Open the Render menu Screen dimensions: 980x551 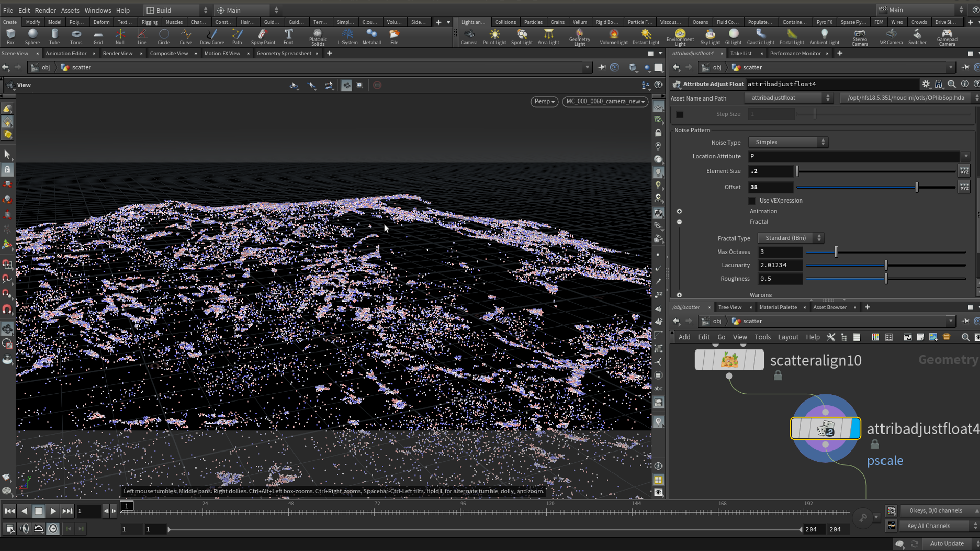coord(45,10)
